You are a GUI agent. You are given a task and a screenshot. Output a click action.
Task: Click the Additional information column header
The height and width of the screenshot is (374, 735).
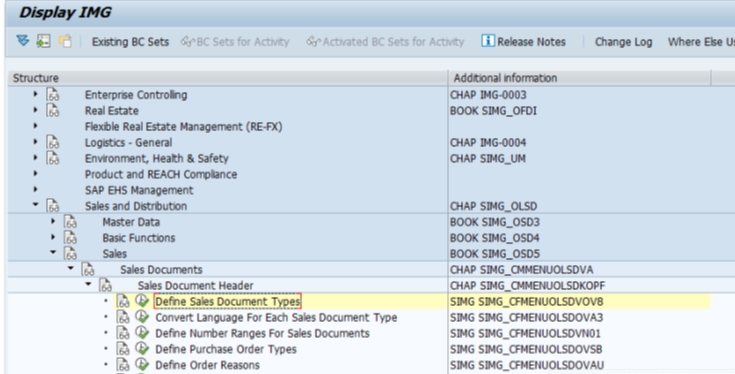(x=579, y=78)
